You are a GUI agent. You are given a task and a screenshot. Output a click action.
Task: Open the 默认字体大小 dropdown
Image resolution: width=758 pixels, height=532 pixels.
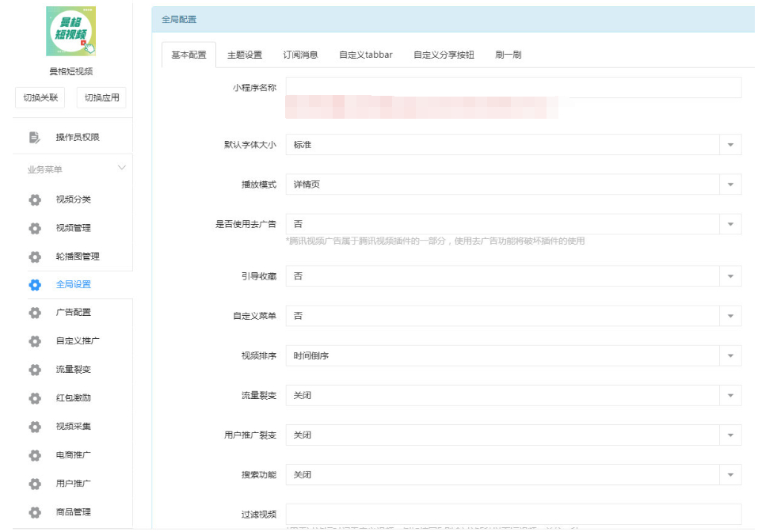click(x=513, y=144)
